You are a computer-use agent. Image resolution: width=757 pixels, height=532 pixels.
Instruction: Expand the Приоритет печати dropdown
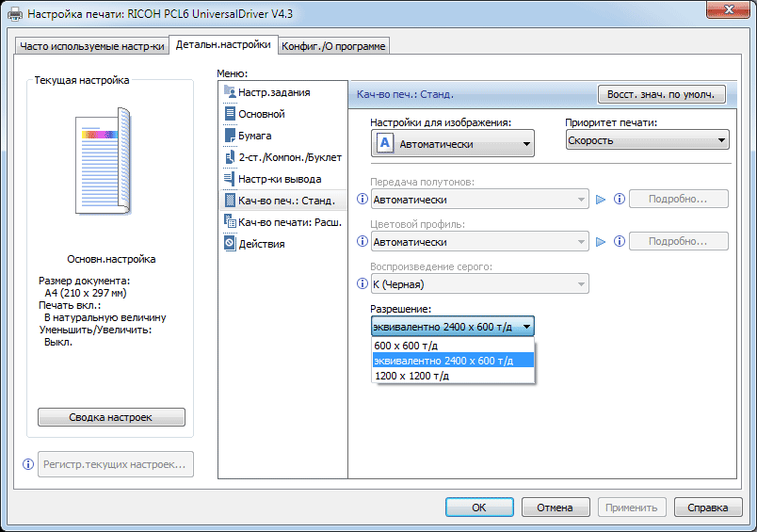[647, 140]
